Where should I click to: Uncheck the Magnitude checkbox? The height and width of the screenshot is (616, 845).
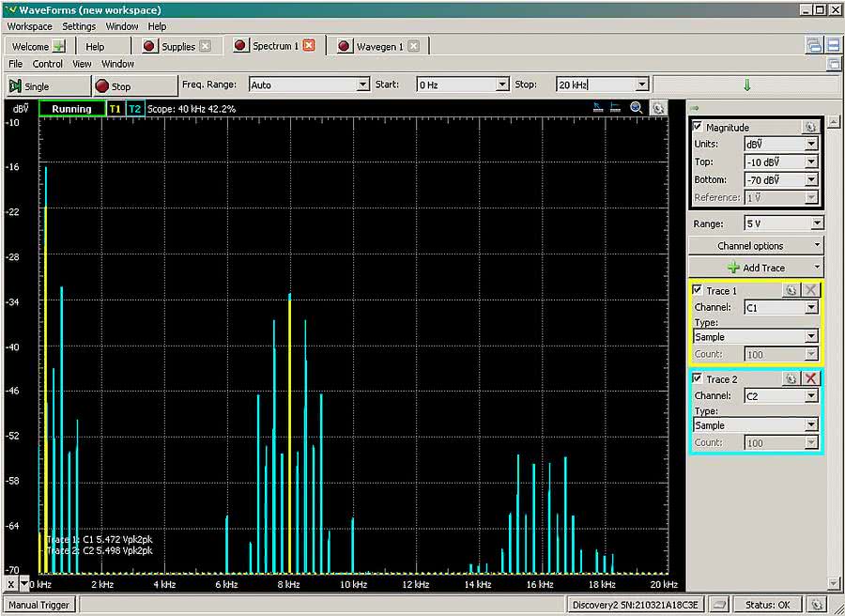(698, 127)
